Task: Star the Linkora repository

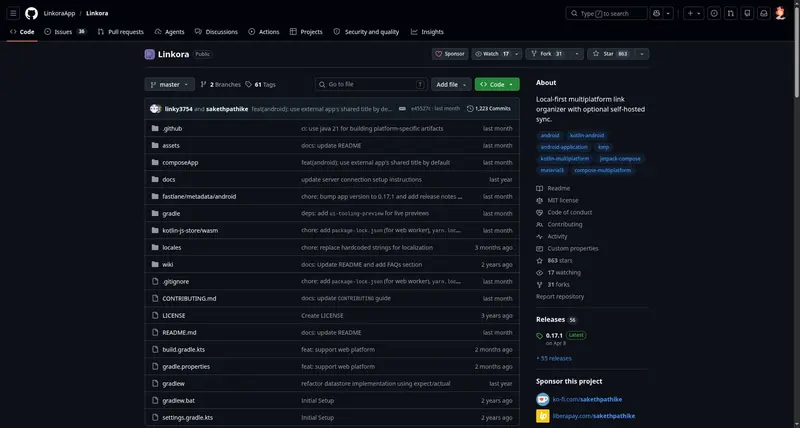Action: coord(611,54)
